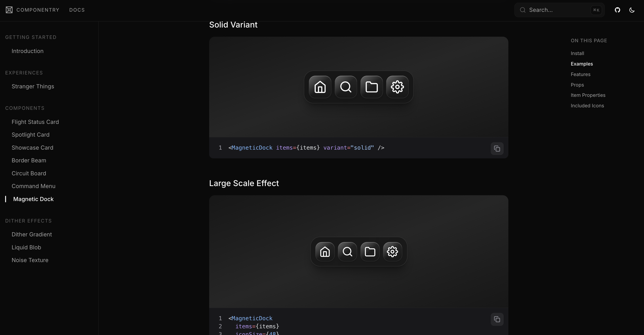The image size is (644, 335).
Task: Click the Componentry logo icon
Action: [x=9, y=10]
